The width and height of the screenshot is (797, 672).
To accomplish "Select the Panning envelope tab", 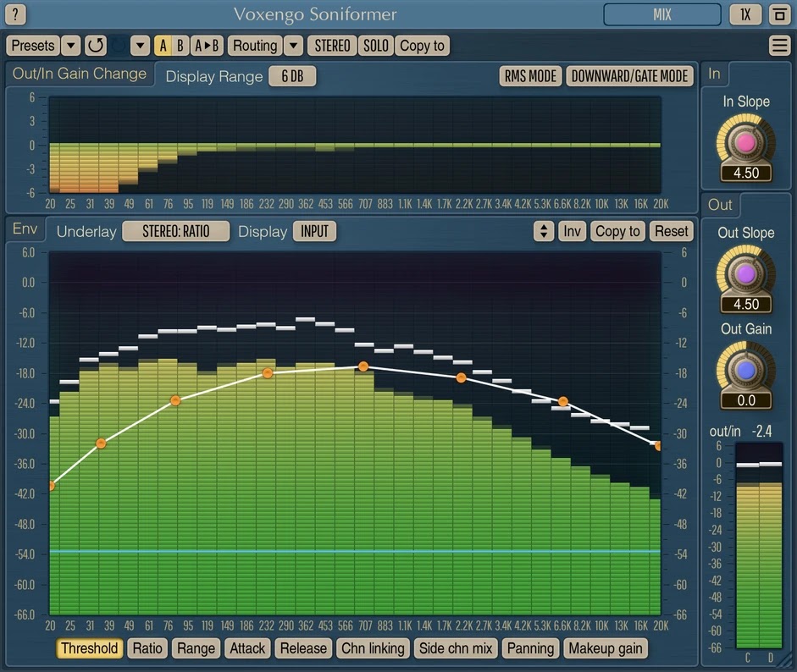I will pos(531,648).
